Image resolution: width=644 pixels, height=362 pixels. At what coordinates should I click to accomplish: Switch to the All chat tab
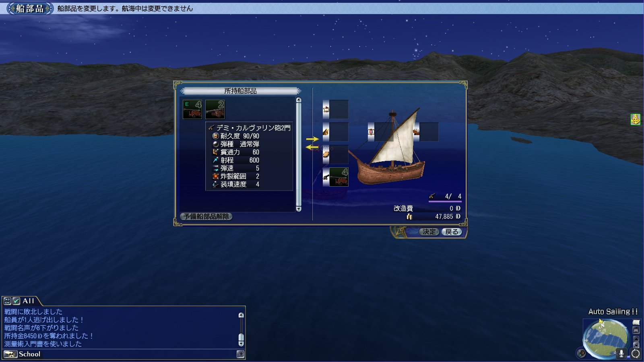[28, 301]
